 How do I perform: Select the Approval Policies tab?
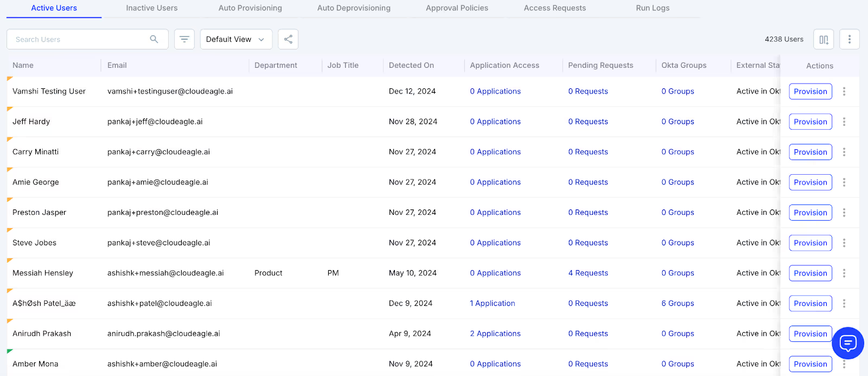[457, 8]
